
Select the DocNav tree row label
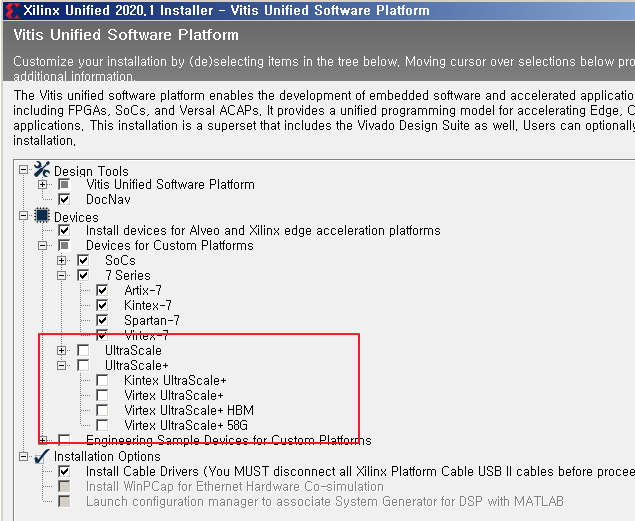click(x=108, y=200)
